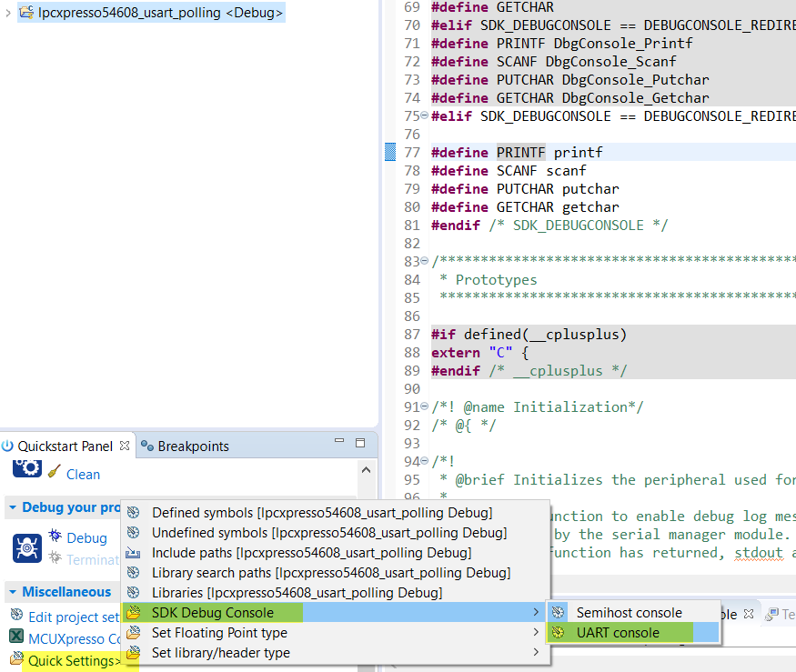Viewport: 796px width, 672px height.
Task: Open Set library/header type submenu
Action: click(336, 653)
